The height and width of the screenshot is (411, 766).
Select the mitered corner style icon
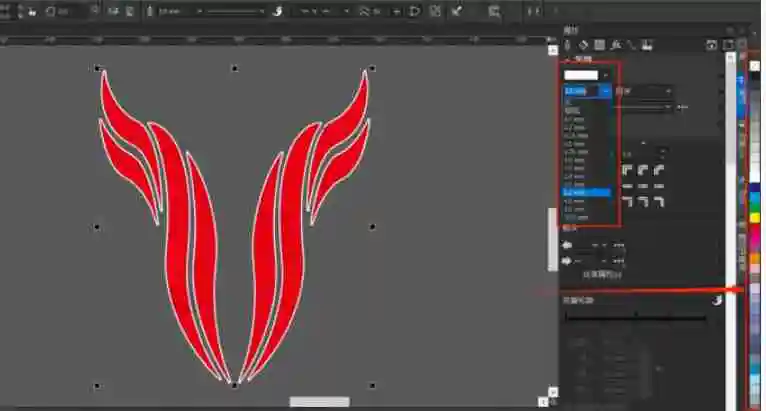[x=627, y=170]
